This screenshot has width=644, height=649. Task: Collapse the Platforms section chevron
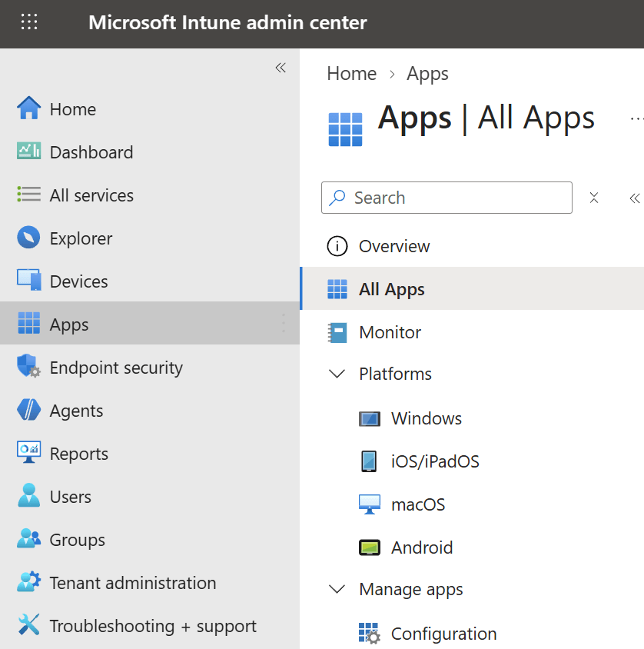tap(337, 374)
